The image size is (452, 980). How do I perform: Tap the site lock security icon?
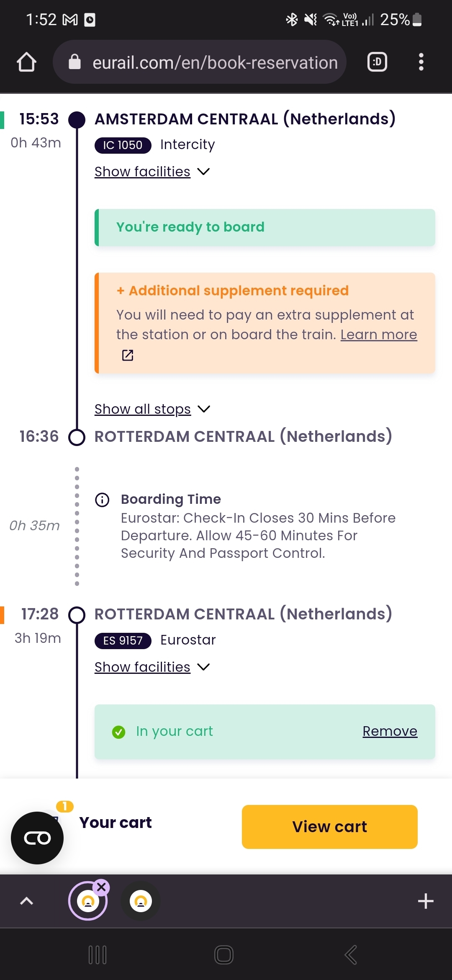click(x=74, y=62)
